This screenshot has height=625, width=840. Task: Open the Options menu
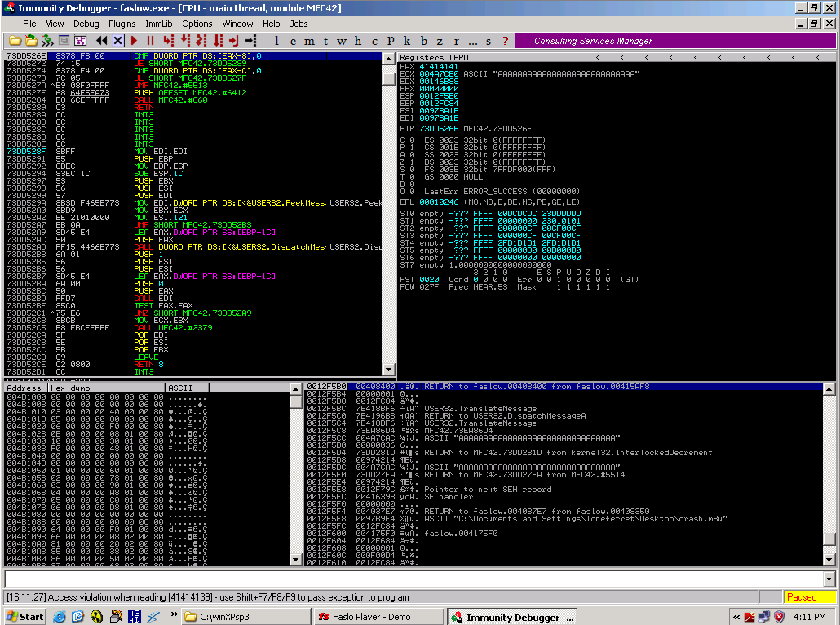[197, 24]
